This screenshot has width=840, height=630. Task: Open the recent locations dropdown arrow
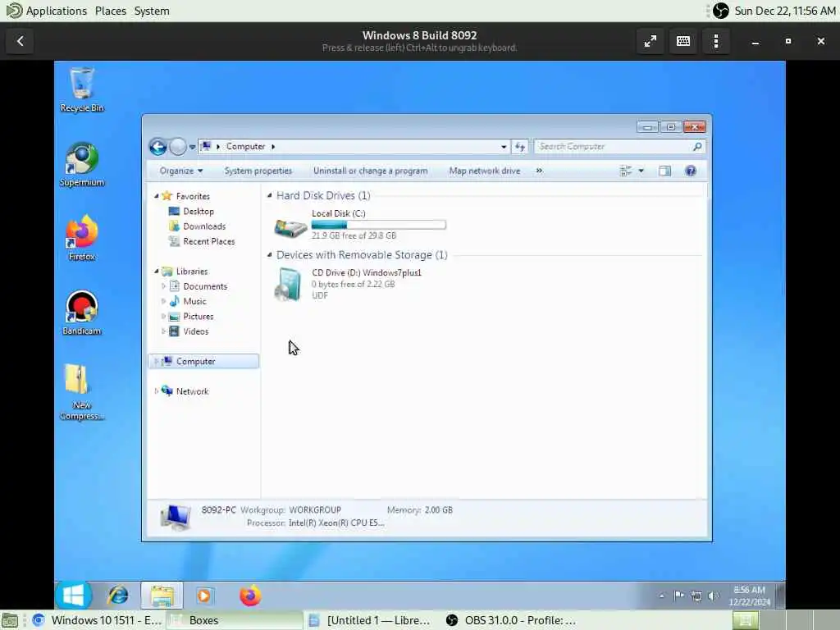pyautogui.click(x=192, y=147)
